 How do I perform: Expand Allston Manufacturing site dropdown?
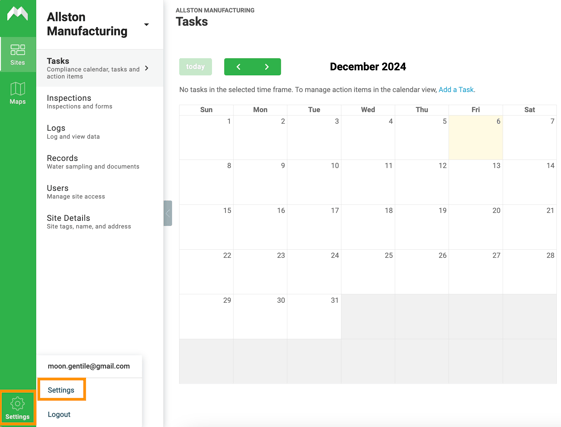[146, 24]
